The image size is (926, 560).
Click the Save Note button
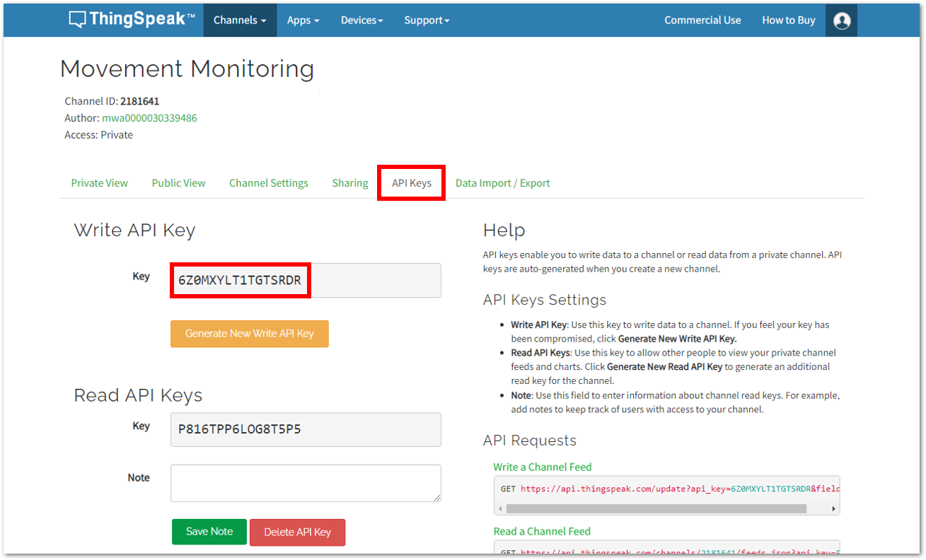(209, 532)
